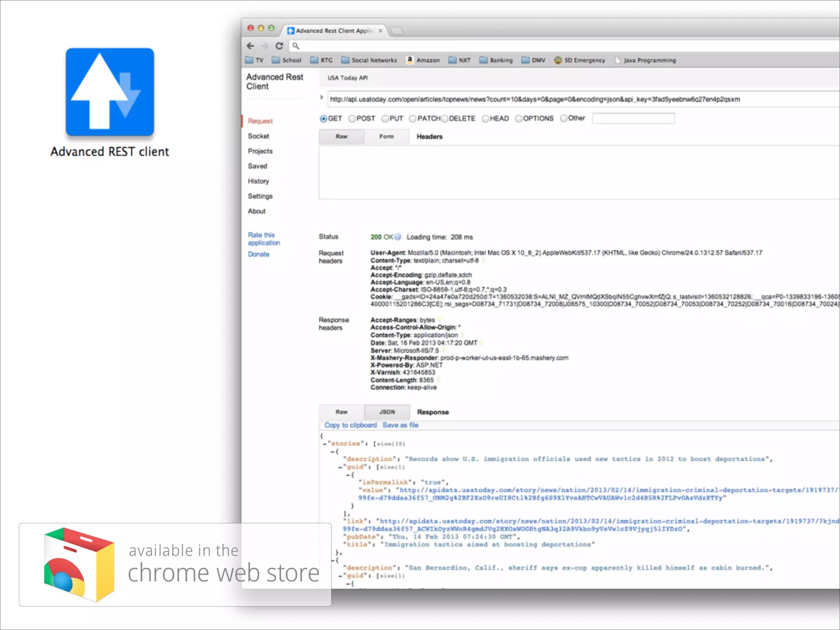Open the Amazon bookmark

(x=423, y=60)
